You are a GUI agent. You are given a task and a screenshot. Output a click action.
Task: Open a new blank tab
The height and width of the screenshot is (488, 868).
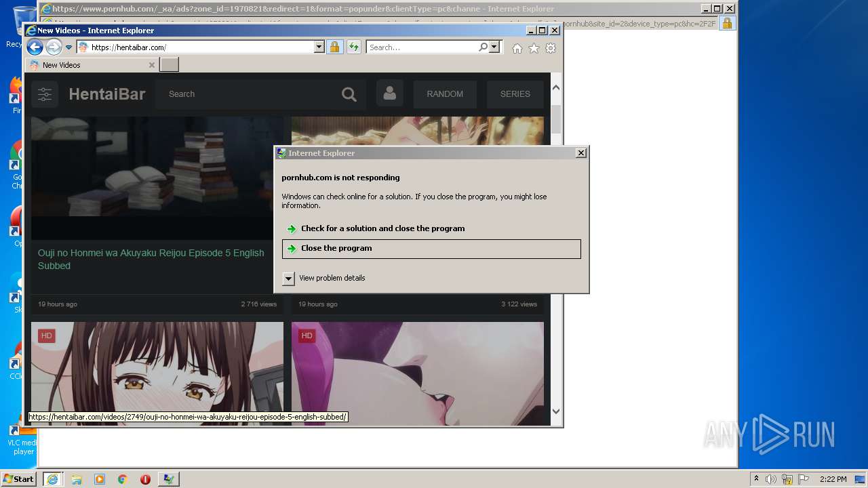tap(169, 65)
